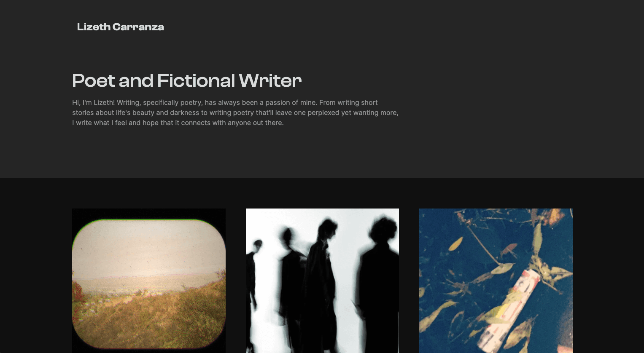Screen dimensions: 644x353
Task: Open the blue pond with leaves thumbnail
Action: coord(496,281)
